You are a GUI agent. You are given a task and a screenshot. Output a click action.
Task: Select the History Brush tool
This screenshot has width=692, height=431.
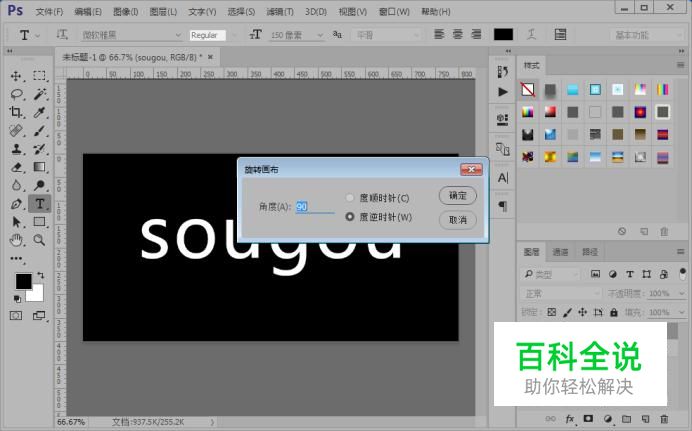pyautogui.click(x=39, y=149)
